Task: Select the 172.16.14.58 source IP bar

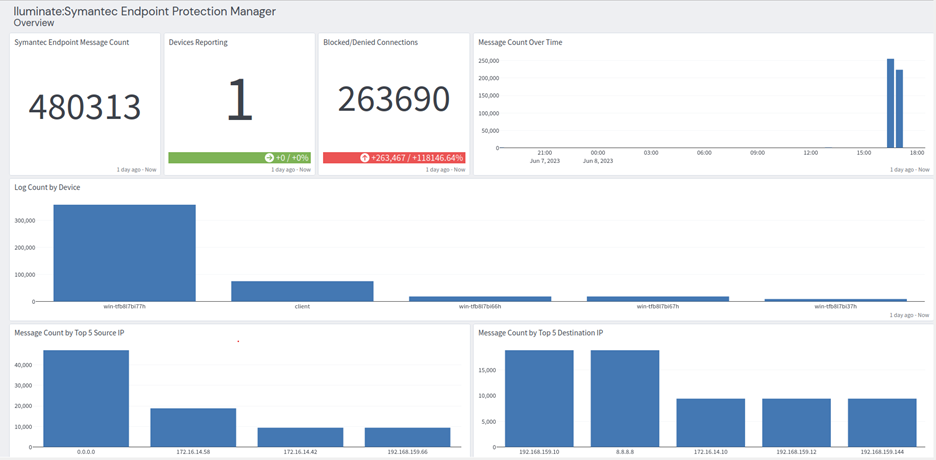Action: [x=193, y=427]
